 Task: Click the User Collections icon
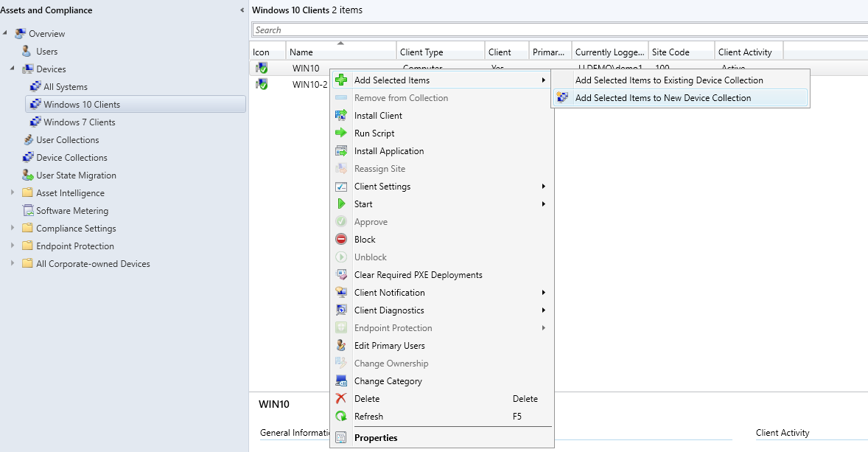coord(28,139)
